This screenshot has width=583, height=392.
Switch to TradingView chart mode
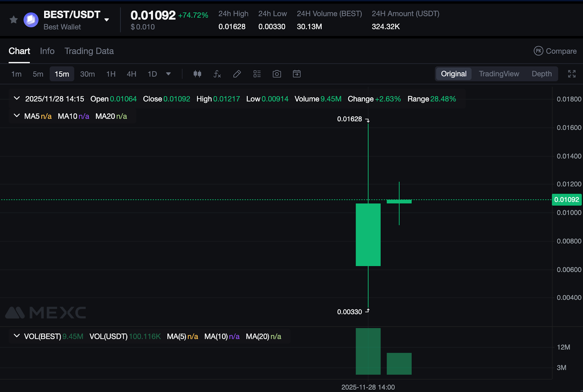click(x=499, y=74)
